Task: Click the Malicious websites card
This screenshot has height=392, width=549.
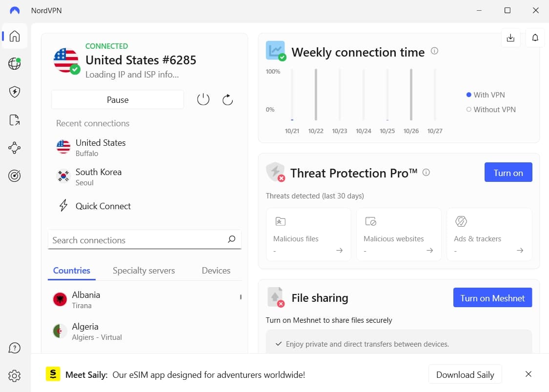Action: pyautogui.click(x=399, y=235)
